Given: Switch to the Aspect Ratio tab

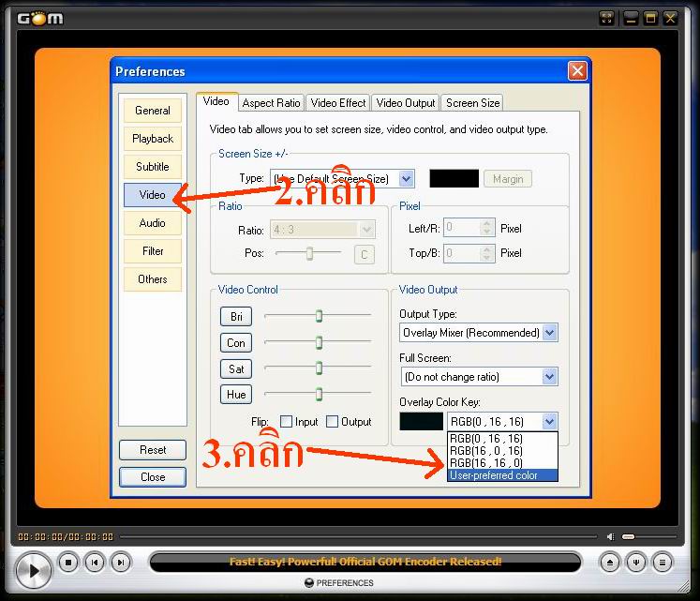Looking at the screenshot, I should [272, 103].
